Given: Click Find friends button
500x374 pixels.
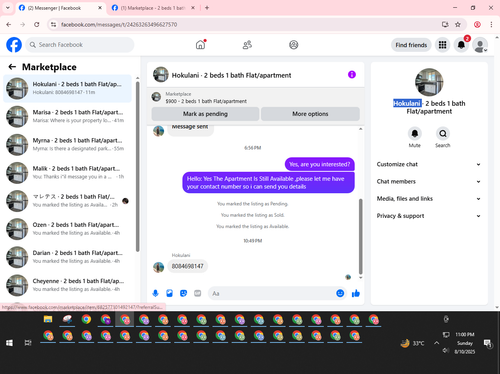Looking at the screenshot, I should coord(411,45).
